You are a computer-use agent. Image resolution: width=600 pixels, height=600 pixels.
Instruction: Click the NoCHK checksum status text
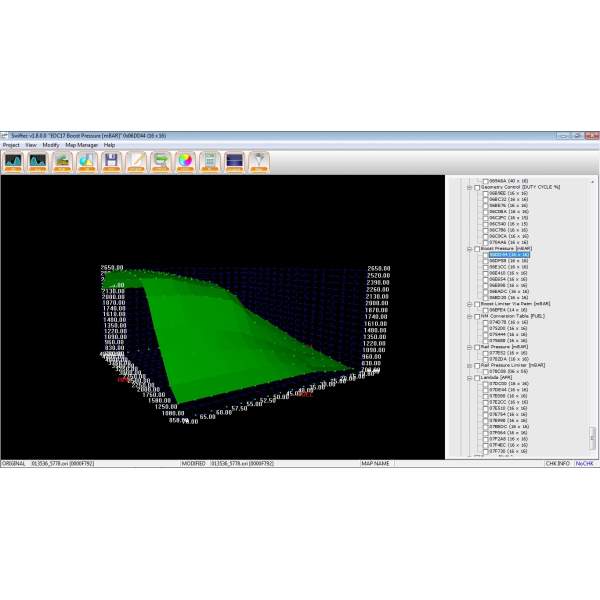pos(584,463)
